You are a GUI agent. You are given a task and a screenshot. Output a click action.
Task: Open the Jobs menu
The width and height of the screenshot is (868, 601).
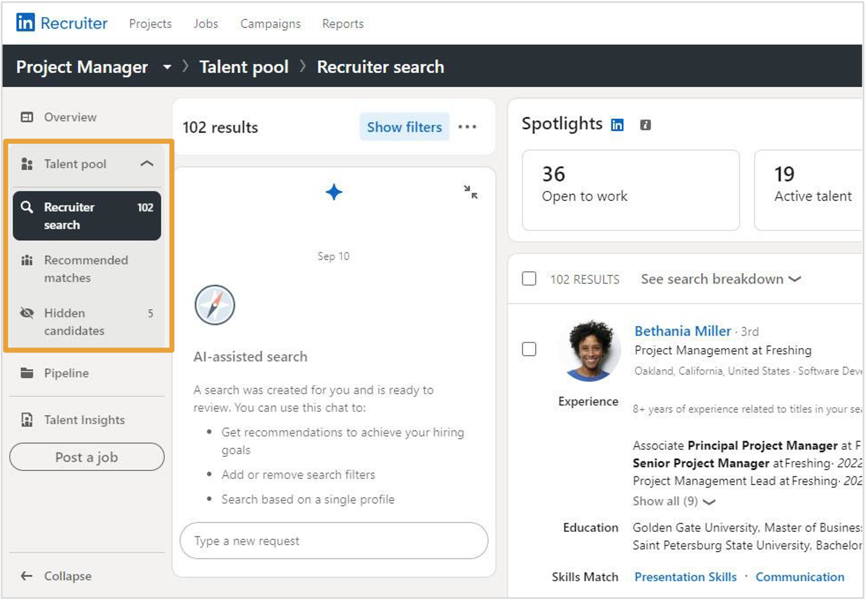coord(206,24)
